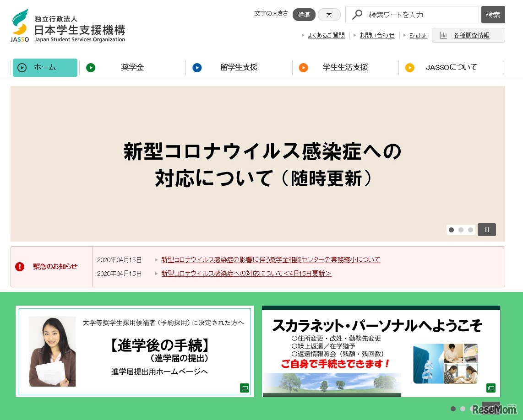523x420 pixels.
Task: Pause the main carousel slideshow
Action: click(486, 229)
